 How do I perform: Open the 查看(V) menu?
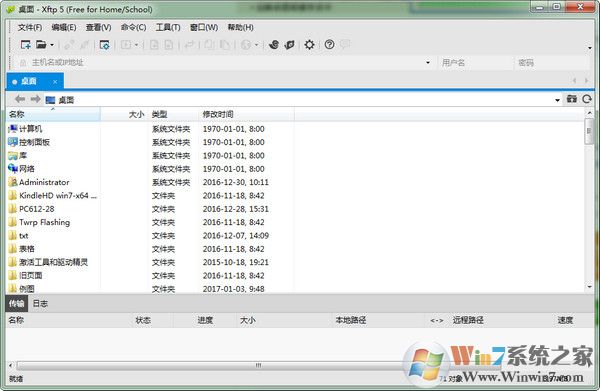coord(98,27)
